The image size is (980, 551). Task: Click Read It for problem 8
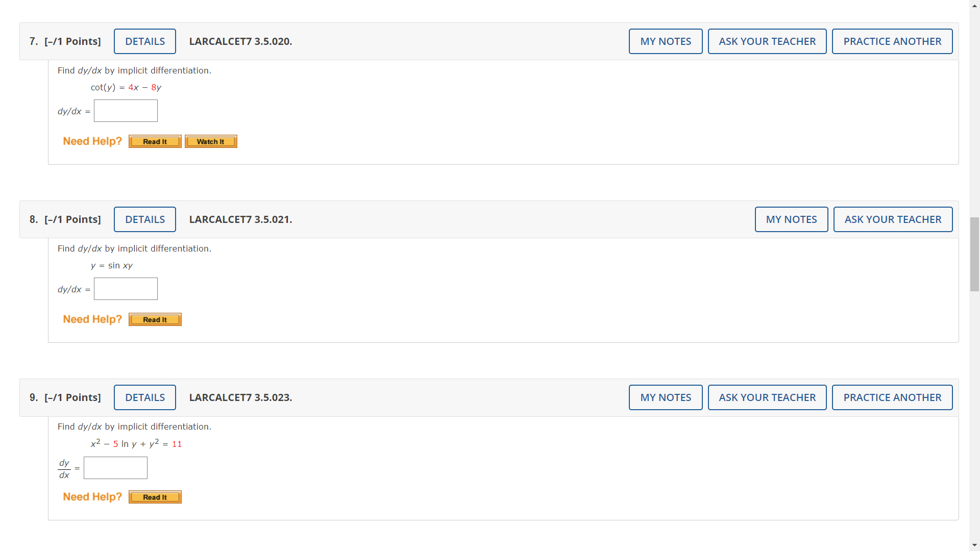155,319
